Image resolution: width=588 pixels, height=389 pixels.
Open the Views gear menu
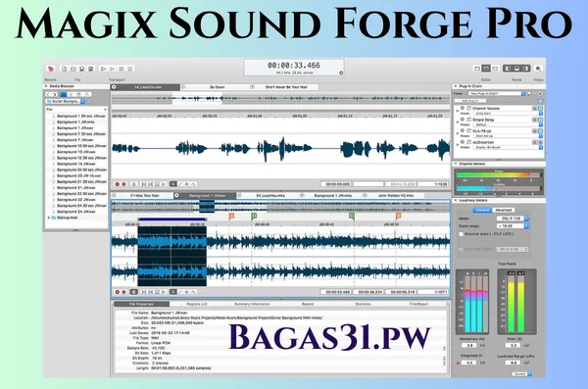point(538,69)
